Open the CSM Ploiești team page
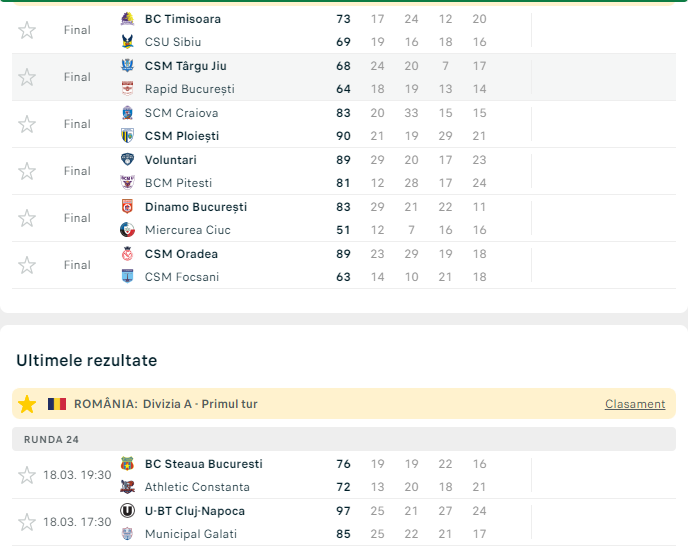The height and width of the screenshot is (551, 688). click(182, 136)
